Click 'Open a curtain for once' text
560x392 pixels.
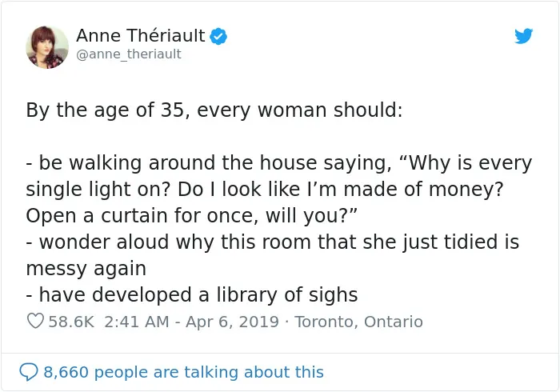coord(142,216)
